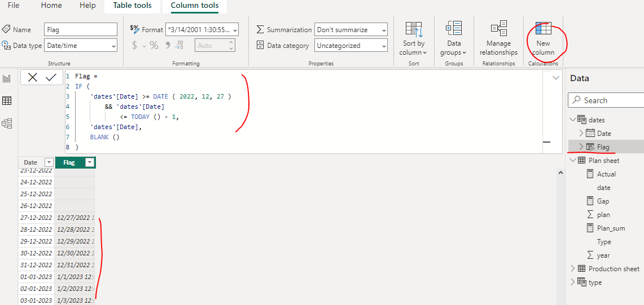Select the 27-12-2022 date cell
Screen dimensions: 644x305
(37, 218)
